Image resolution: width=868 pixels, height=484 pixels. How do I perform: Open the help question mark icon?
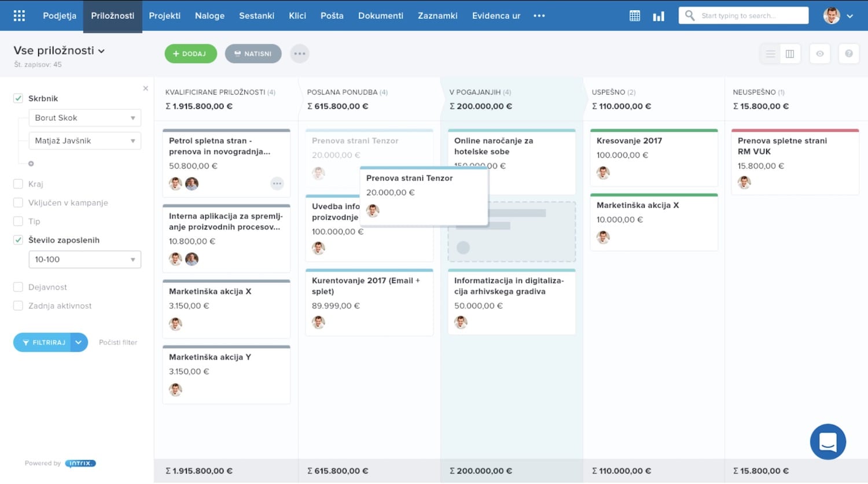(x=848, y=53)
